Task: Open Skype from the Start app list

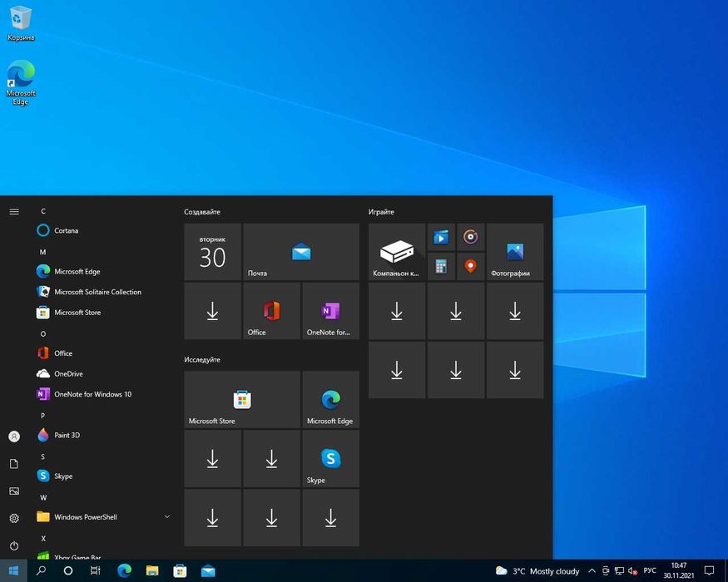Action: click(x=103, y=476)
